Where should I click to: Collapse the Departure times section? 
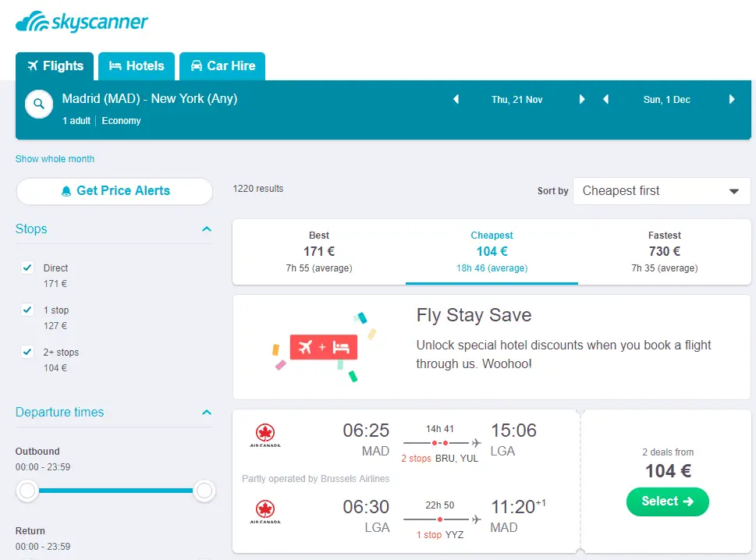tap(206, 413)
